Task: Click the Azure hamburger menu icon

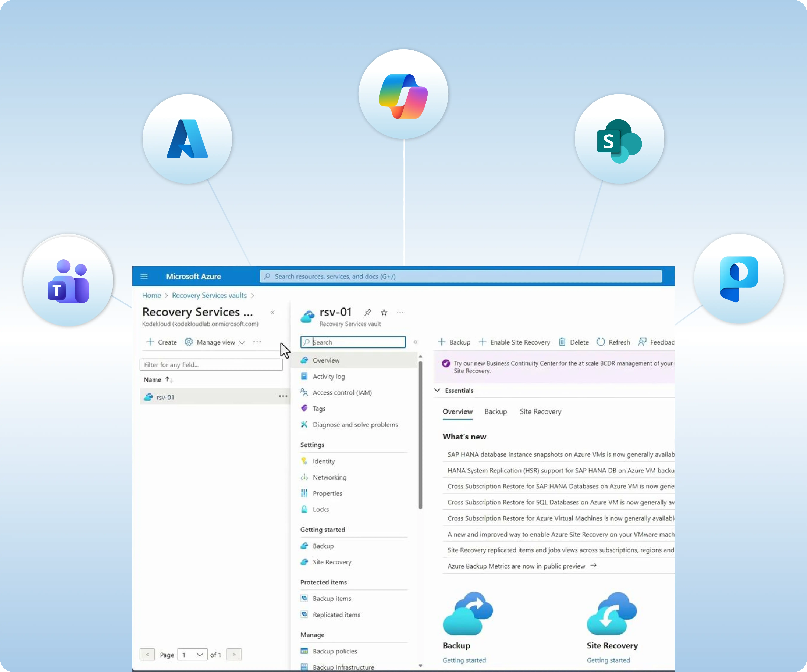Action: click(x=144, y=276)
